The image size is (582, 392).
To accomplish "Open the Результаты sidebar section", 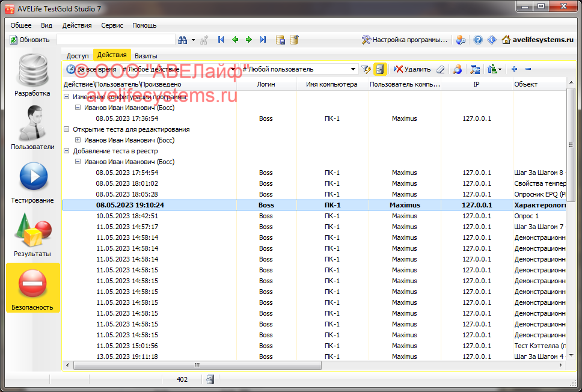I will (x=32, y=235).
